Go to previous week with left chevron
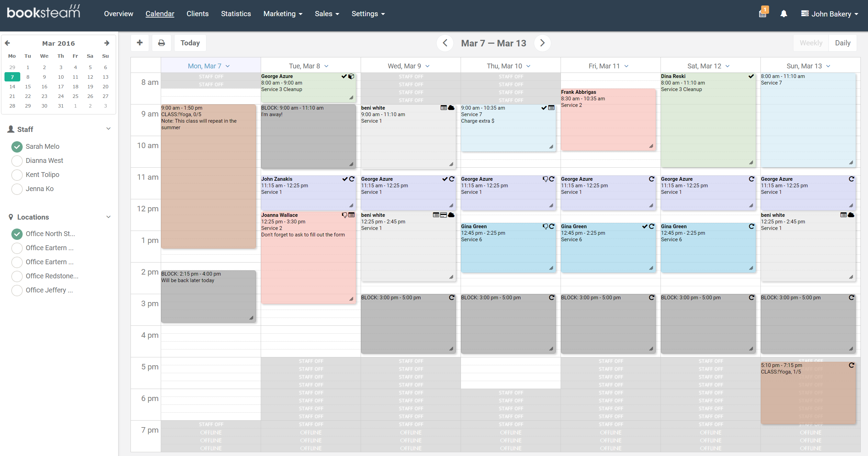868x456 pixels. pyautogui.click(x=445, y=43)
